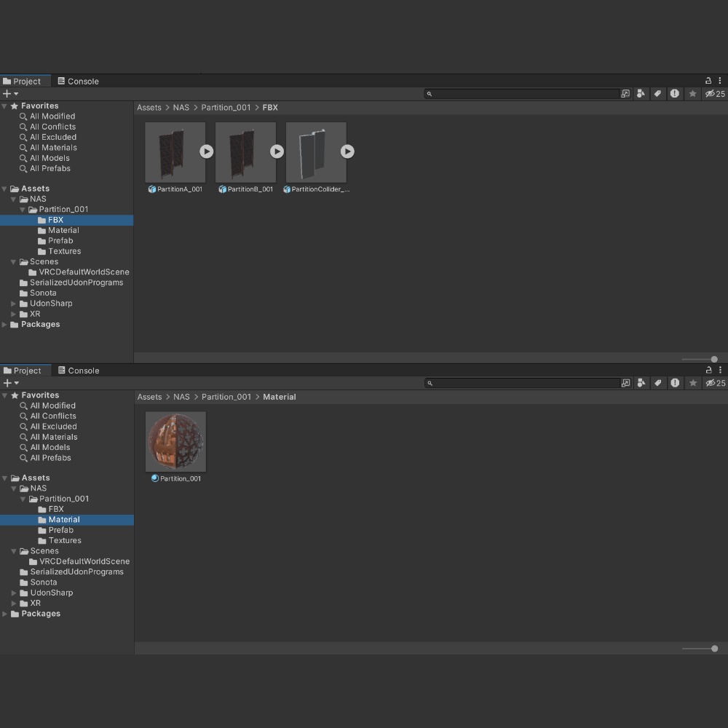728x728 pixels.
Task: Click Assets in the Material breadcrumb path
Action: (149, 397)
